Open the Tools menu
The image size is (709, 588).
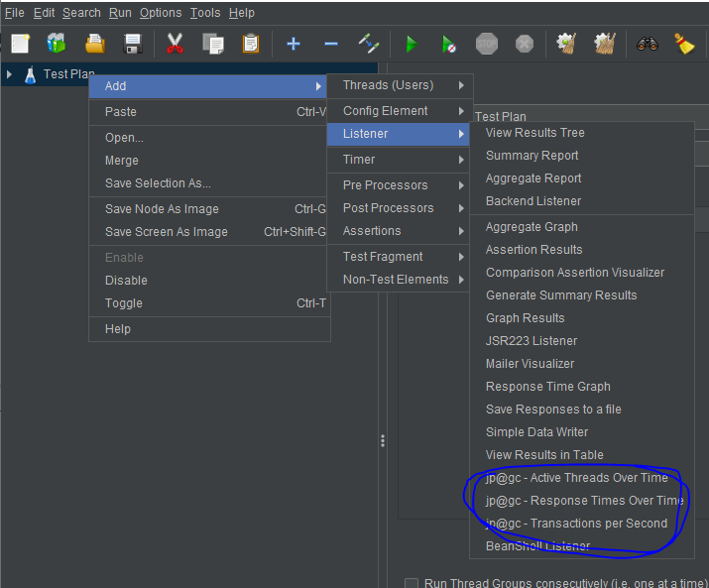(x=205, y=13)
